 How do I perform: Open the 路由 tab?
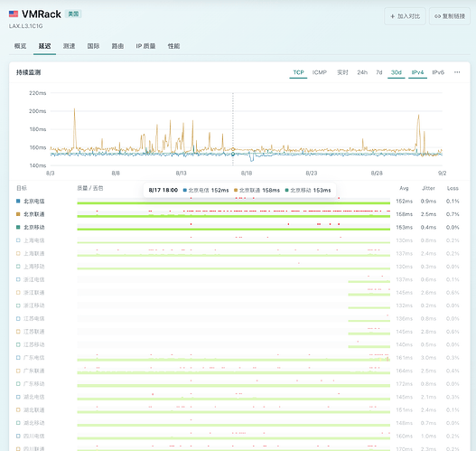(117, 46)
